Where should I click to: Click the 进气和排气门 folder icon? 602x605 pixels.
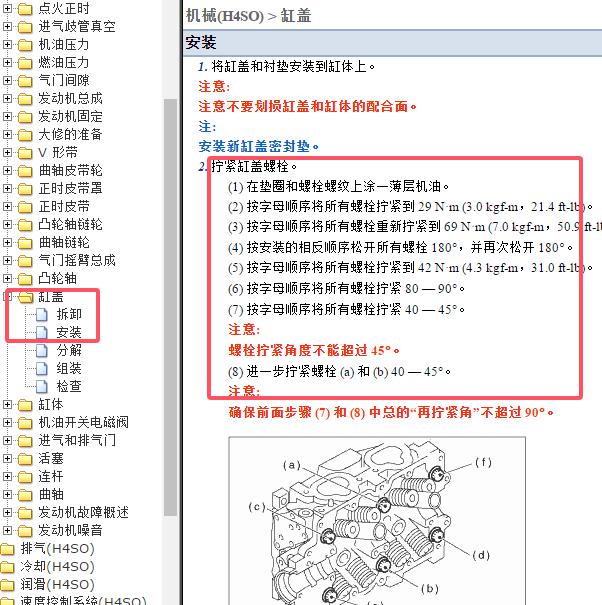click(x=25, y=441)
